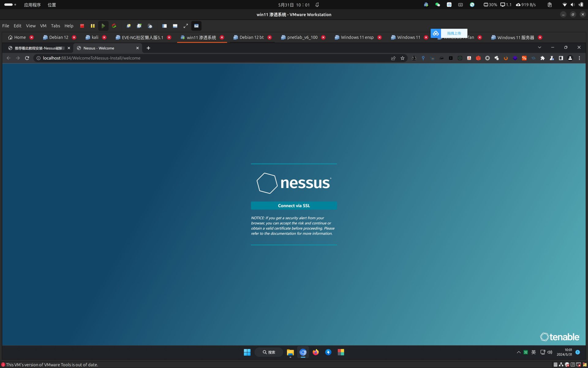Open the VMware Tabs menu

(55, 26)
